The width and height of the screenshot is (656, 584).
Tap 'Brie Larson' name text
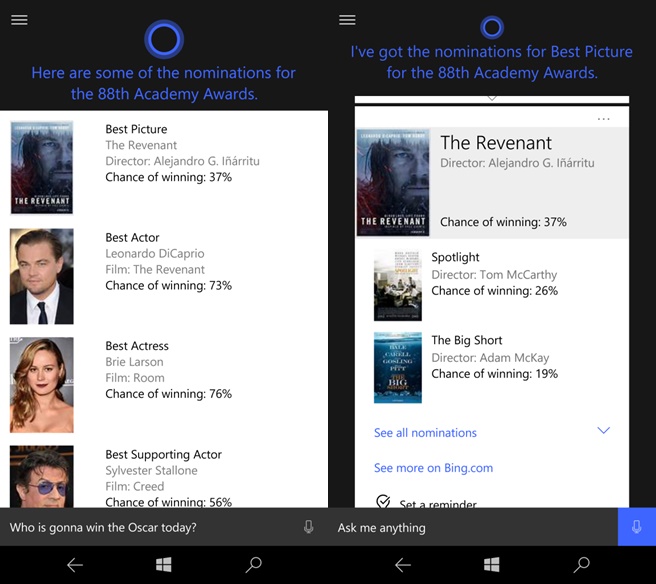134,362
